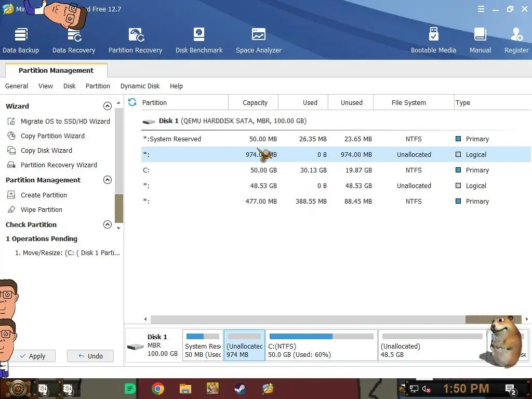532x399 pixels.
Task: Open Steam from the taskbar
Action: click(x=240, y=389)
